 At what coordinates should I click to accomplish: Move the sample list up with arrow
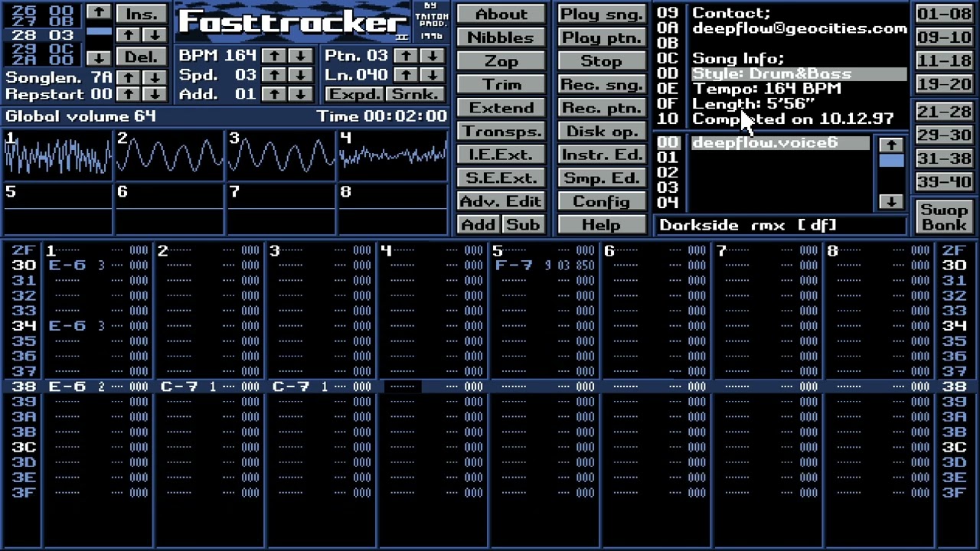pyautogui.click(x=890, y=145)
